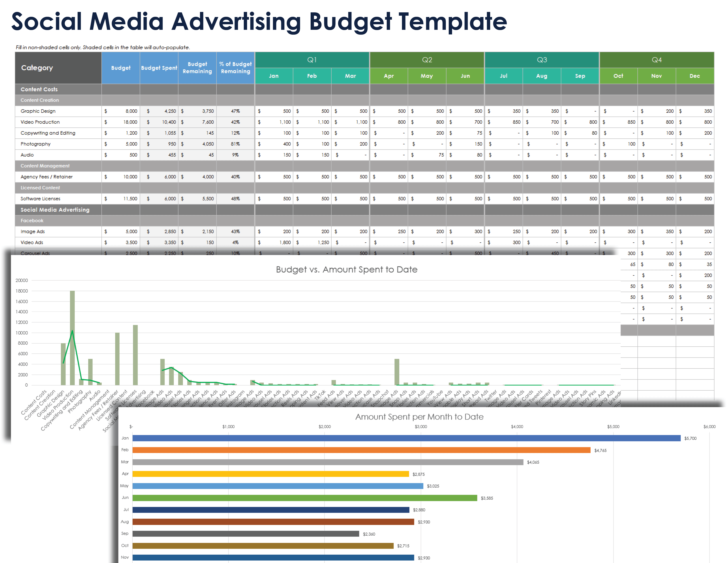Image resolution: width=728 pixels, height=563 pixels.
Task: Select the Content Management subsection row
Action: tap(364, 166)
